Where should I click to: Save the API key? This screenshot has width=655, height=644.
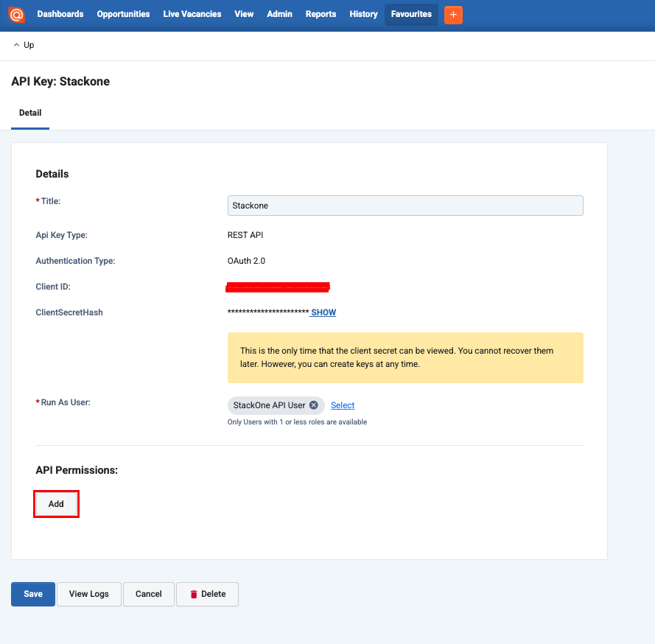click(x=33, y=594)
